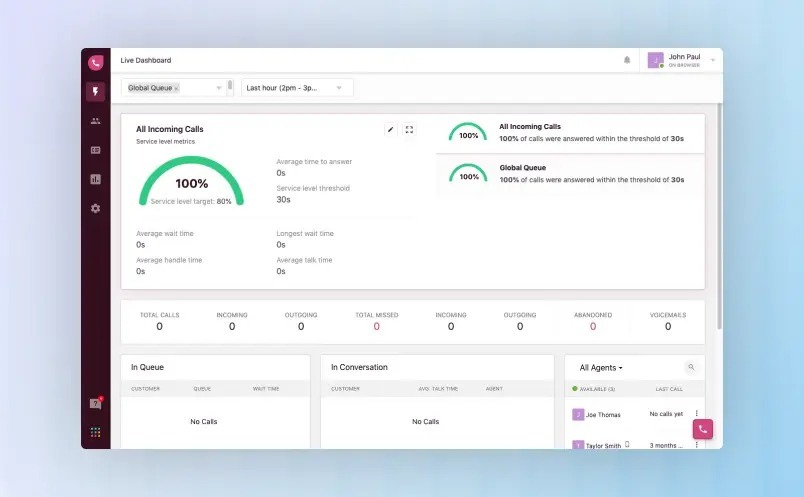Click the Average handle time label
Image resolution: width=804 pixels, height=497 pixels.
tap(169, 260)
